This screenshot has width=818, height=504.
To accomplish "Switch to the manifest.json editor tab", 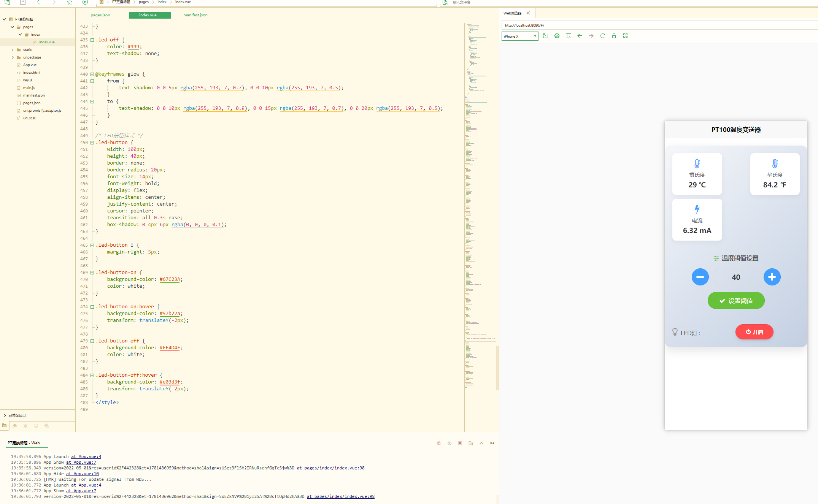I will (195, 15).
